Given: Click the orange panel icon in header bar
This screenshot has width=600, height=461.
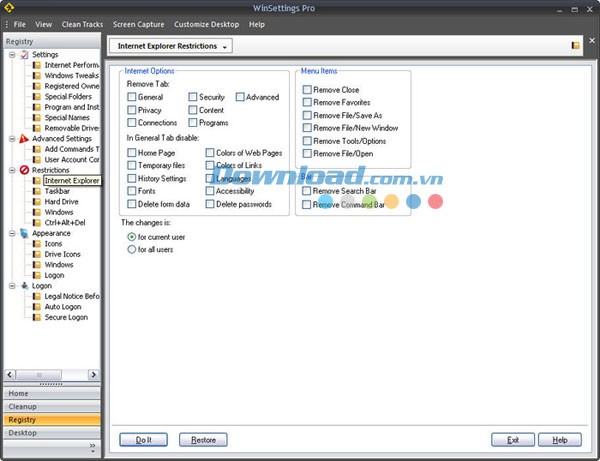Looking at the screenshot, I should pos(575,46).
